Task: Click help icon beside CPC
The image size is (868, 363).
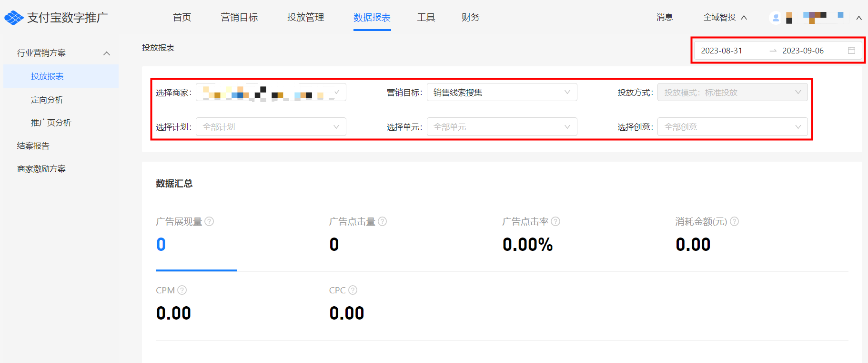Action: 353,290
